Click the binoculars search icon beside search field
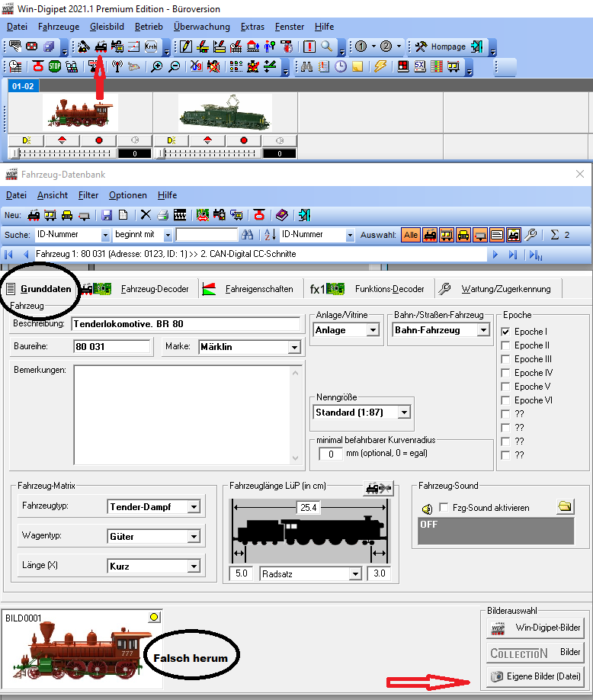 point(247,235)
